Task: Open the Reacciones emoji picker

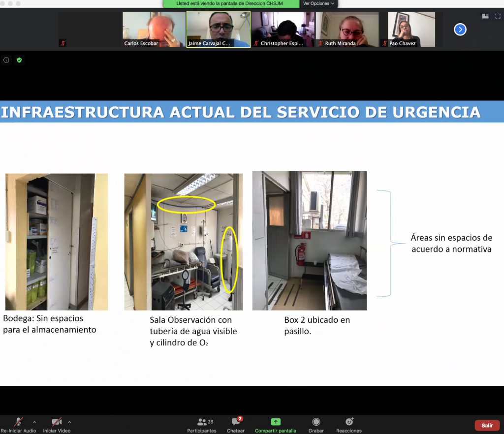Action: (x=349, y=425)
